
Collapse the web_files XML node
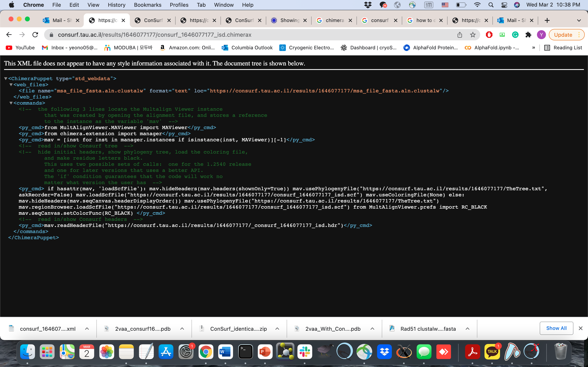point(11,85)
